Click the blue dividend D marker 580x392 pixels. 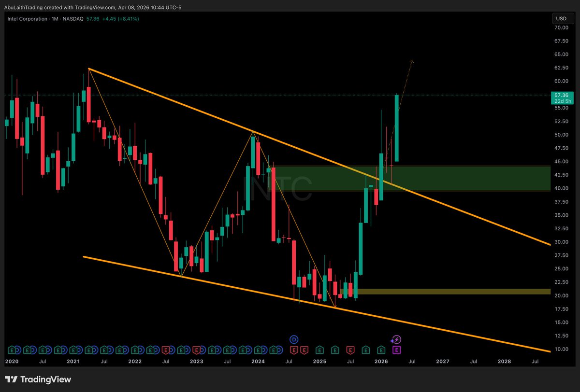click(x=293, y=339)
